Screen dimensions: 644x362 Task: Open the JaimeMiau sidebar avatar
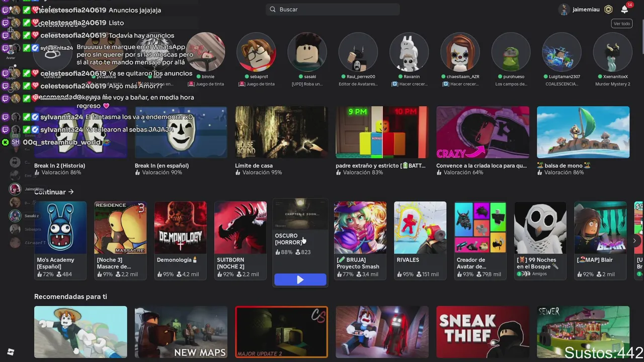click(15, 189)
